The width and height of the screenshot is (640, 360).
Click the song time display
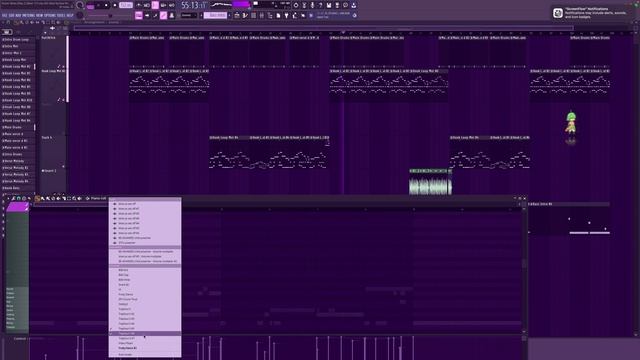tap(194, 6)
